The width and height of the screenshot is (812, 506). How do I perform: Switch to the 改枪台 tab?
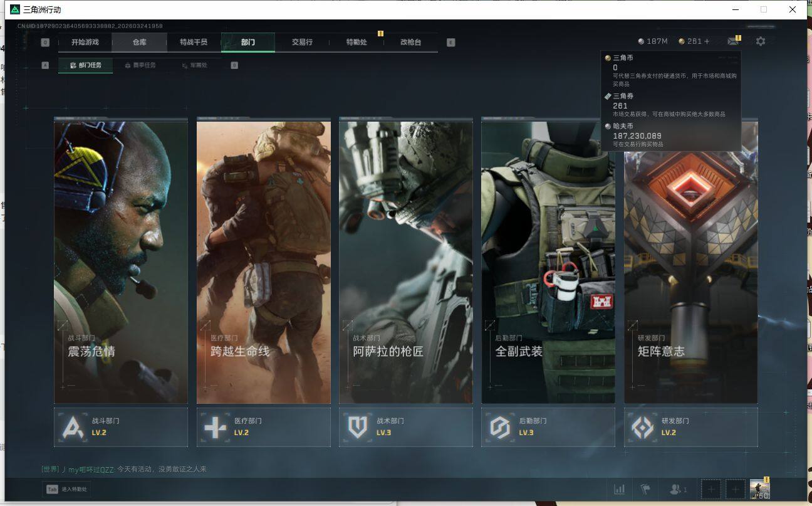410,42
